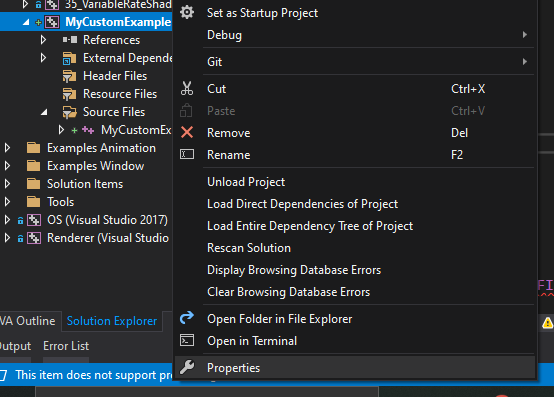Click the "This item does not support" status message

pos(94,375)
